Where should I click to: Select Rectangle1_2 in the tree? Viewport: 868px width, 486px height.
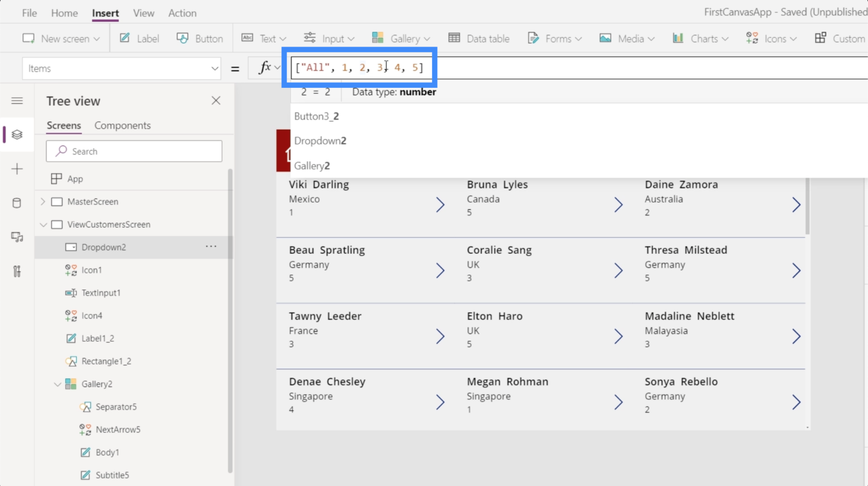click(x=106, y=361)
